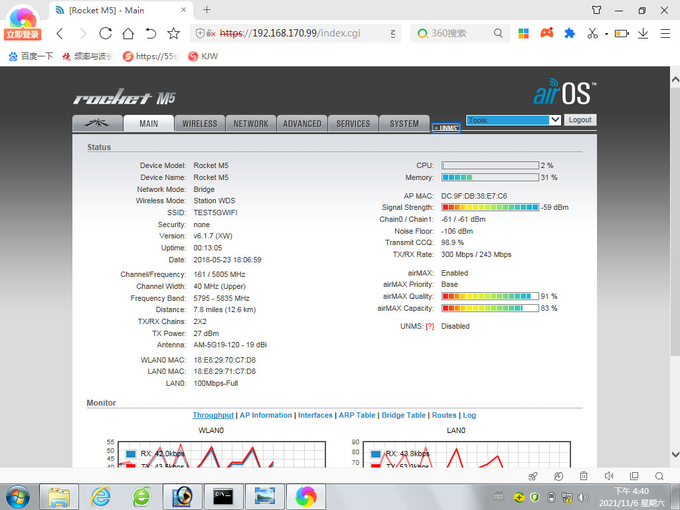The width and height of the screenshot is (680, 510).
Task: Expand the screenshot tool dropdown arrow
Action: [x=606, y=33]
